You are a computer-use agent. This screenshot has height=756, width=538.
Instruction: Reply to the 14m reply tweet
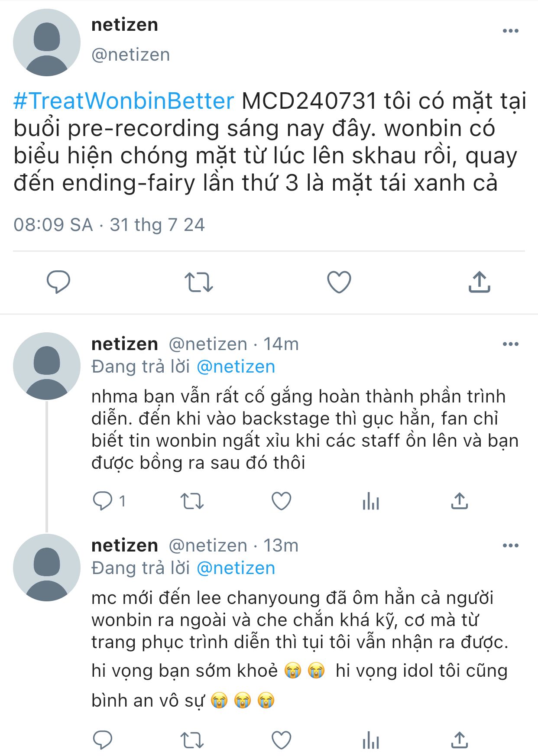[102, 501]
